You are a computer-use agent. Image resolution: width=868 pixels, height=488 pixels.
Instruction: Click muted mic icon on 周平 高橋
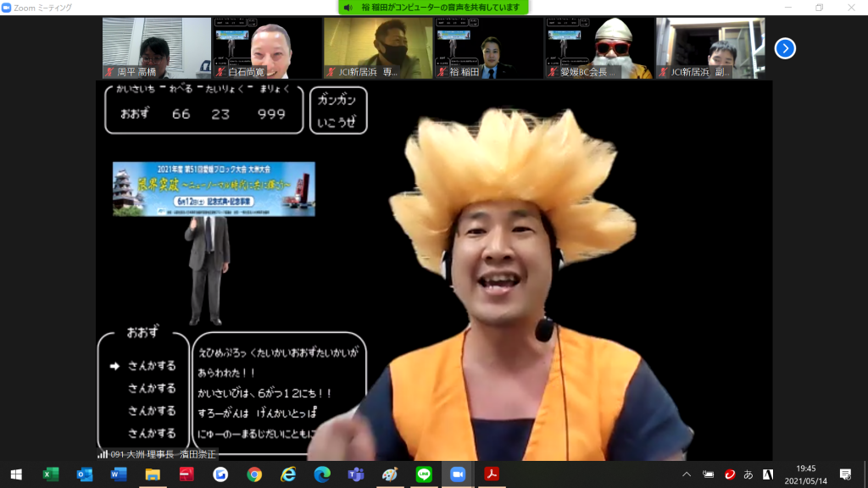pyautogui.click(x=109, y=72)
